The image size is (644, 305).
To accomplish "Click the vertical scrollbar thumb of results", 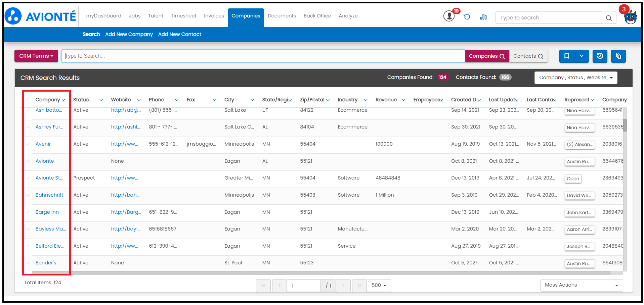I will (x=625, y=125).
